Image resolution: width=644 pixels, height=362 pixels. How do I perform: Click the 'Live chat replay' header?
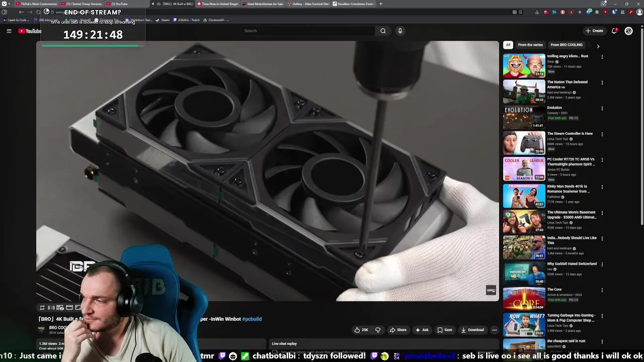284,344
